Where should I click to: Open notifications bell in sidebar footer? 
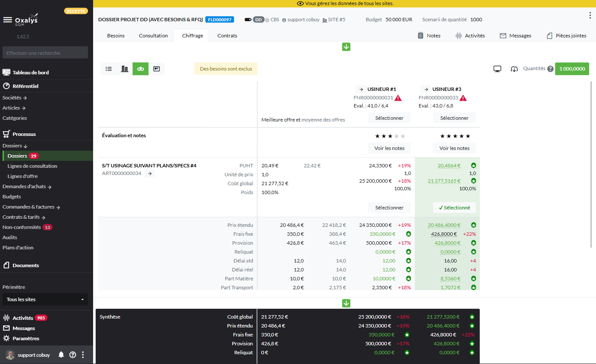coord(61,355)
